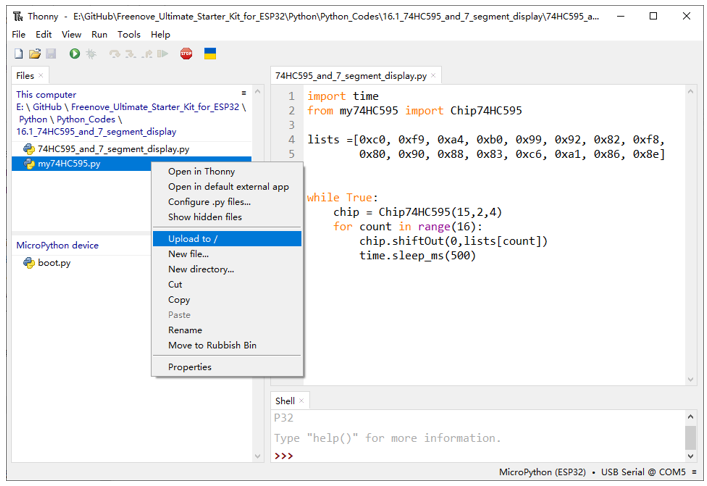707x486 pixels.
Task: Close the Files panel tab
Action: [x=41, y=75]
